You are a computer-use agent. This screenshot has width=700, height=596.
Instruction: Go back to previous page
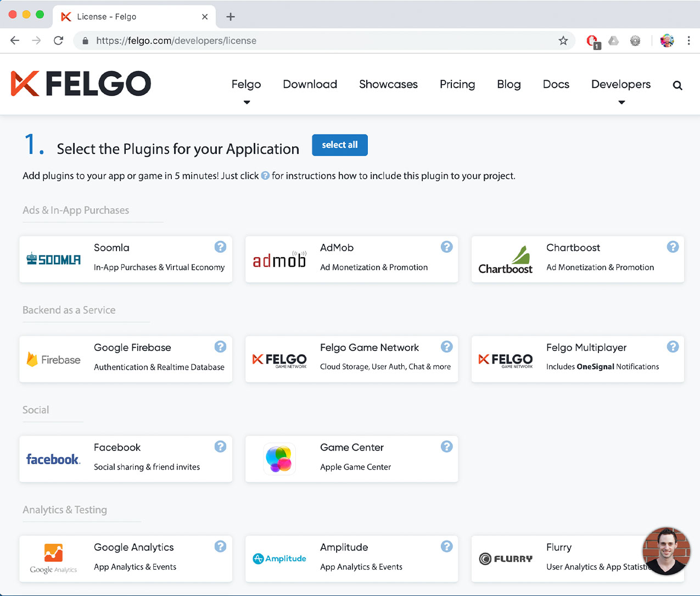15,41
